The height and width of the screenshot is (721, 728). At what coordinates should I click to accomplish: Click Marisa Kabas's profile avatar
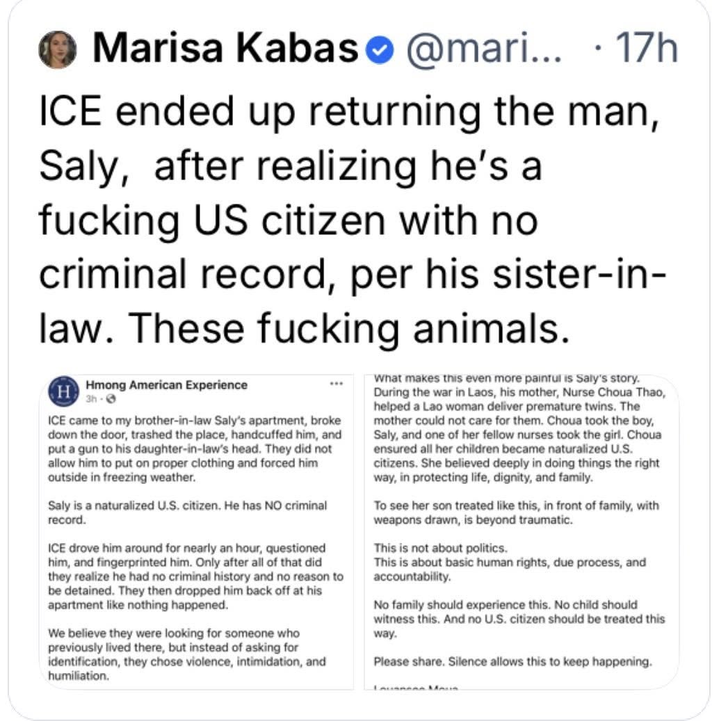pyautogui.click(x=57, y=49)
